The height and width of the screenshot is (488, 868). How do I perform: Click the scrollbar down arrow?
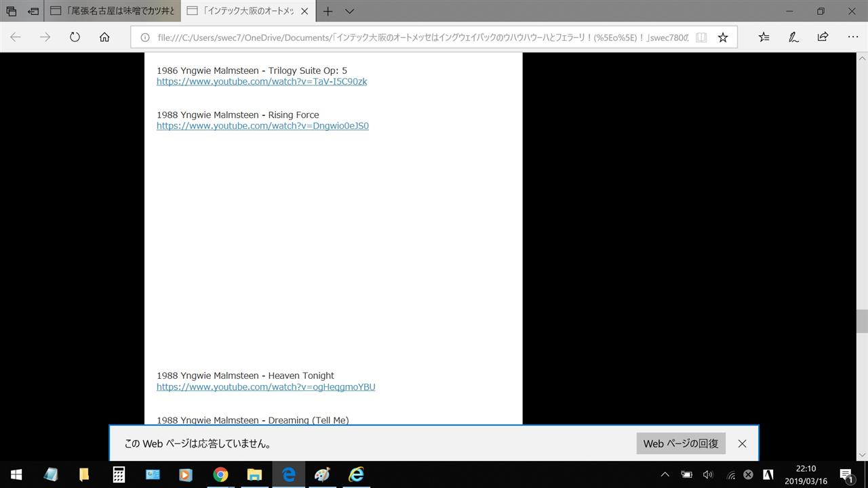[x=862, y=454]
